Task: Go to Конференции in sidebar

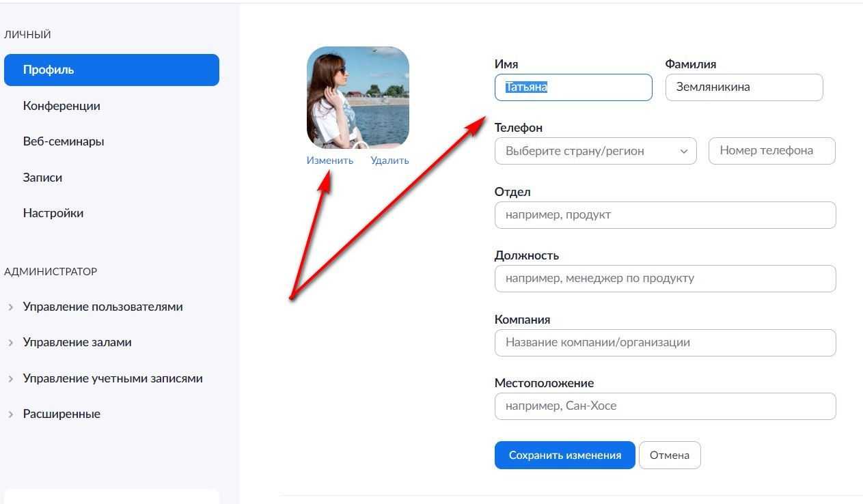Action: 61,106
